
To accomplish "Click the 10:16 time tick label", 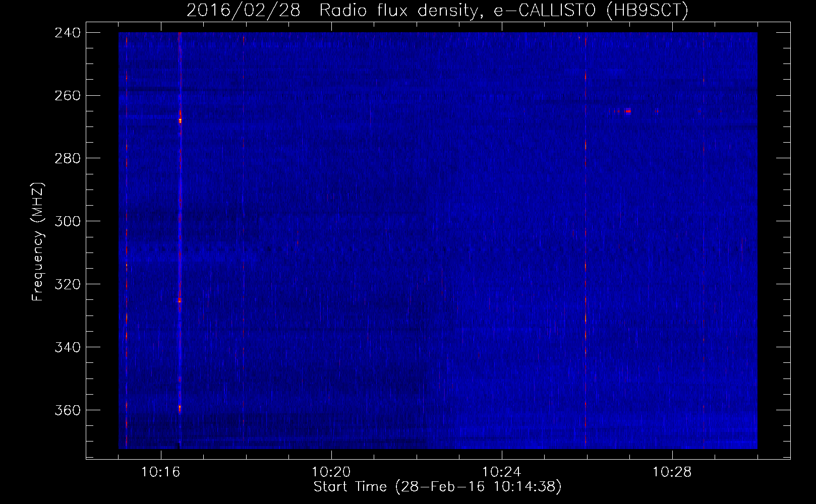I will pos(161,472).
